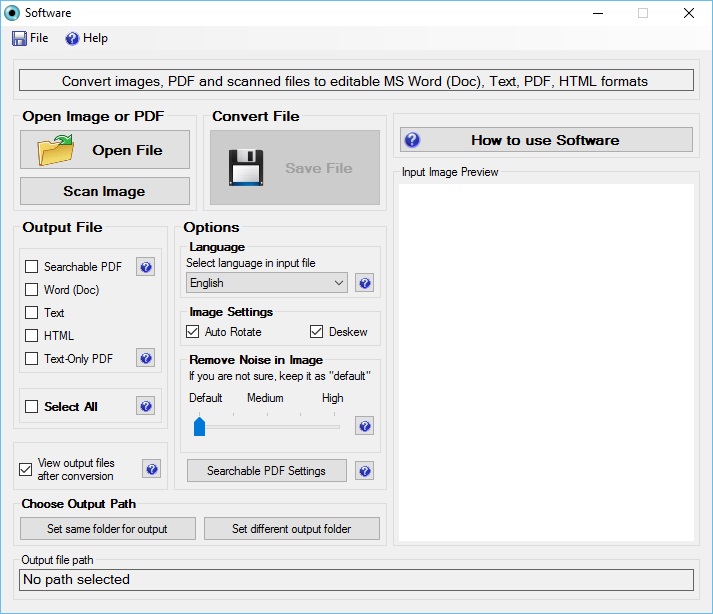Click the Input Image Preview area
Viewport: 713px width, 614px height.
546,362
